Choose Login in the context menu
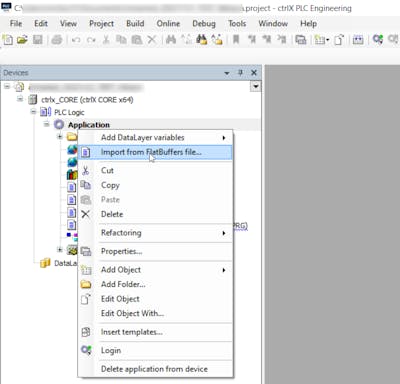This screenshot has height=384, width=400. pos(155,350)
